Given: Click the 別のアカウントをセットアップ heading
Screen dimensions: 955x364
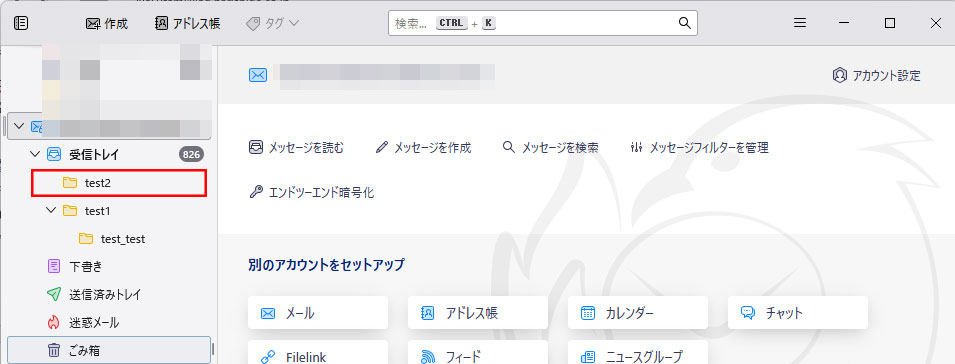Looking at the screenshot, I should [326, 265].
